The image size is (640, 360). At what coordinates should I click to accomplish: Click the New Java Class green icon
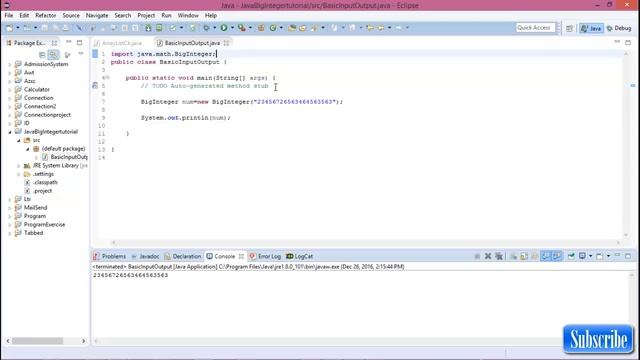[x=273, y=28]
